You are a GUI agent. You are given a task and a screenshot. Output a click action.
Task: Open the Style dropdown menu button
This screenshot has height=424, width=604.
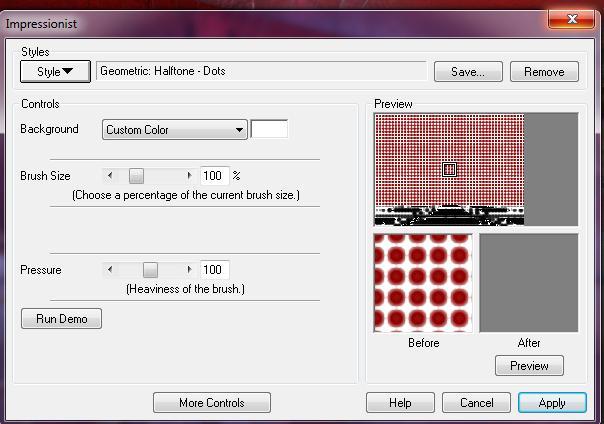(55, 71)
